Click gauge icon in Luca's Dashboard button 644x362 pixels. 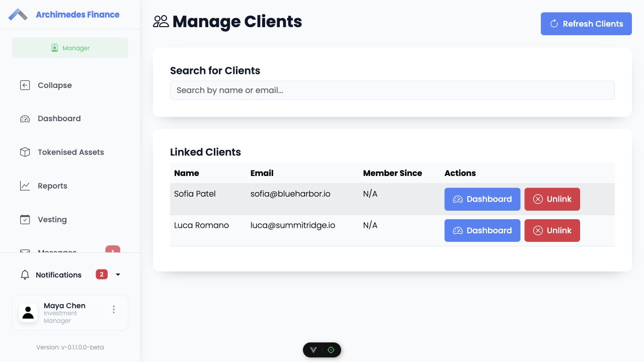pos(458,230)
